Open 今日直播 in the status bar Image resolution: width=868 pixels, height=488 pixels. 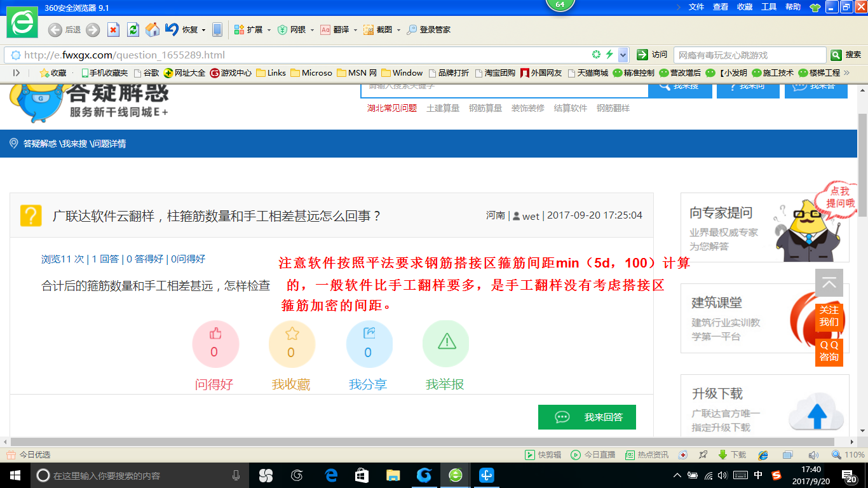point(593,455)
